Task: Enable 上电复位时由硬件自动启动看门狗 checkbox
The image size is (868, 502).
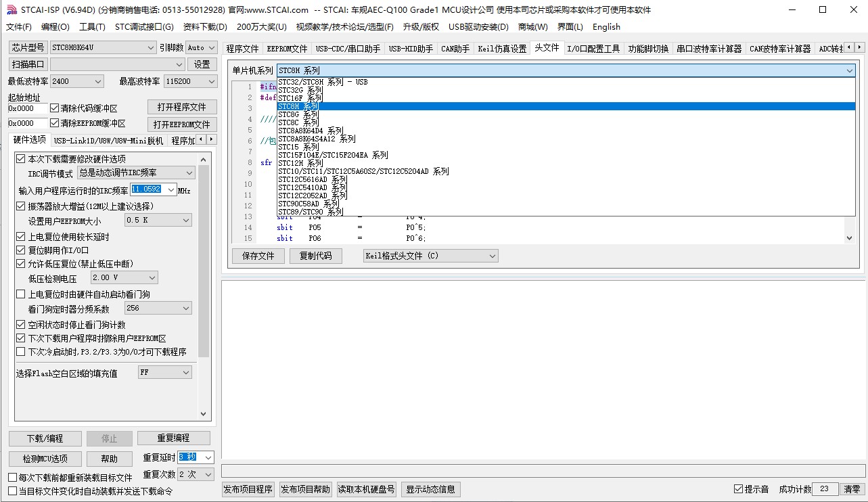Action: (21, 294)
